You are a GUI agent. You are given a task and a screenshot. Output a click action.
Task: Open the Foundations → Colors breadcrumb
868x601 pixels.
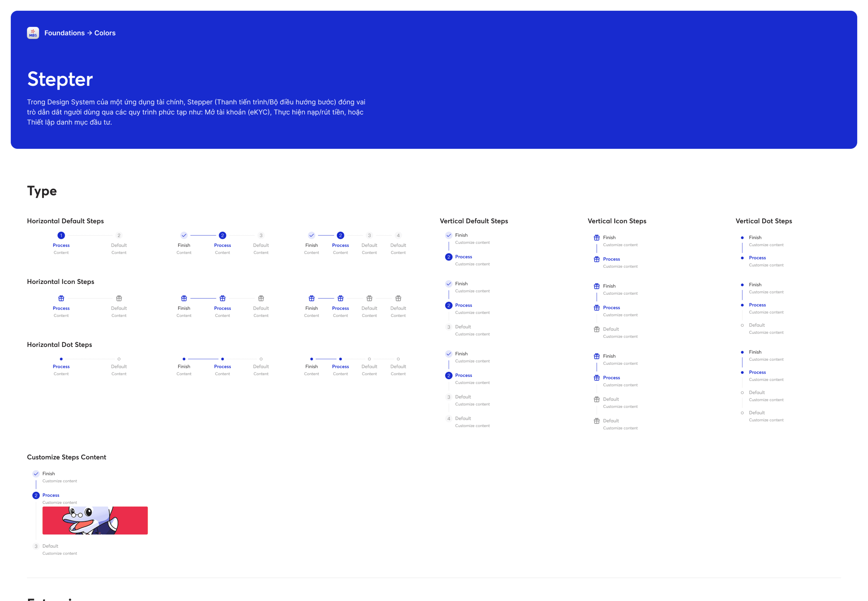80,33
